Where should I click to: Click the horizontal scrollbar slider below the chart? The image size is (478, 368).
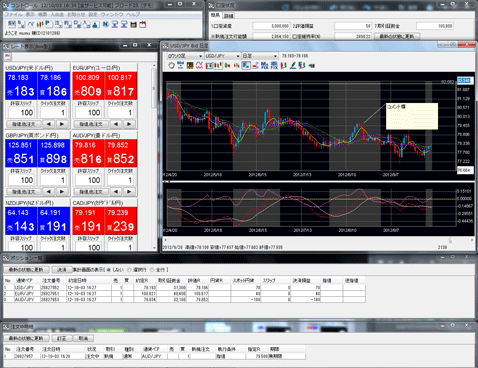pyautogui.click(x=450, y=240)
